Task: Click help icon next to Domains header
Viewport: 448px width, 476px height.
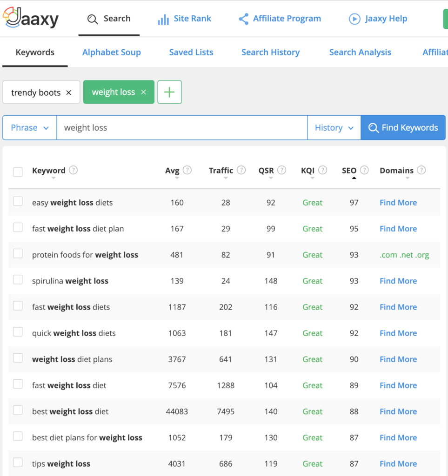Action: tap(421, 170)
